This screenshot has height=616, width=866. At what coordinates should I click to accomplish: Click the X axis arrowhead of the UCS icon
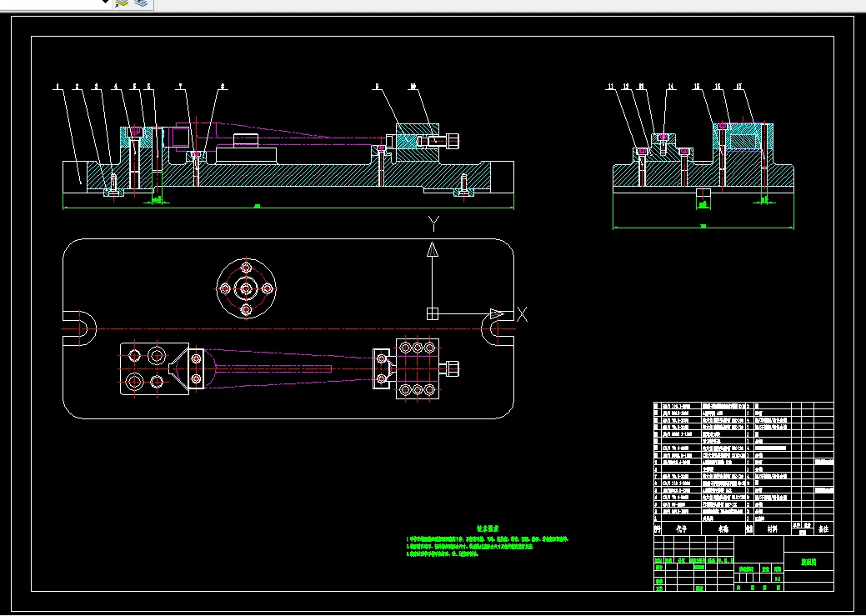click(498, 313)
